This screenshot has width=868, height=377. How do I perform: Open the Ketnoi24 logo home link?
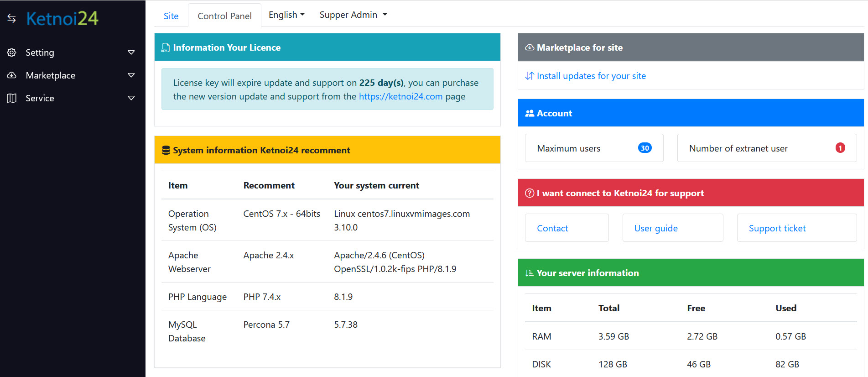pos(62,18)
